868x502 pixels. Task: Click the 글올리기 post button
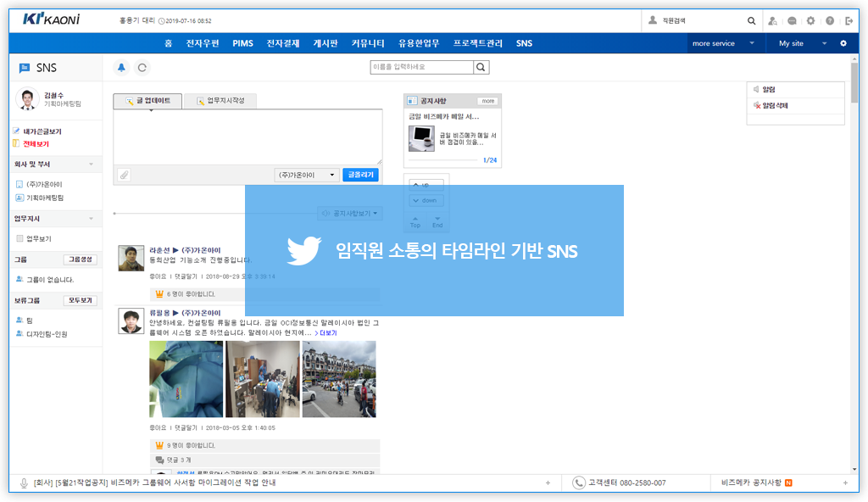[360, 175]
